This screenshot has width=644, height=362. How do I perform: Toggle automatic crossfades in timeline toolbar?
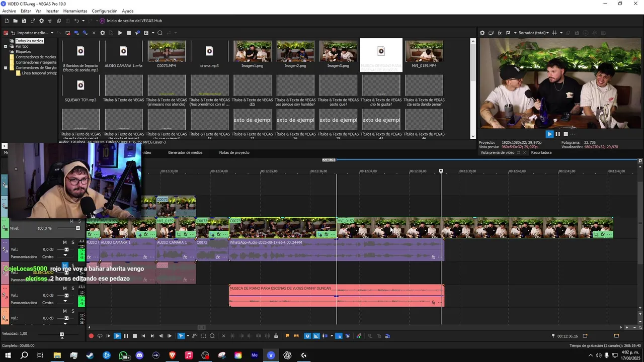click(316, 336)
